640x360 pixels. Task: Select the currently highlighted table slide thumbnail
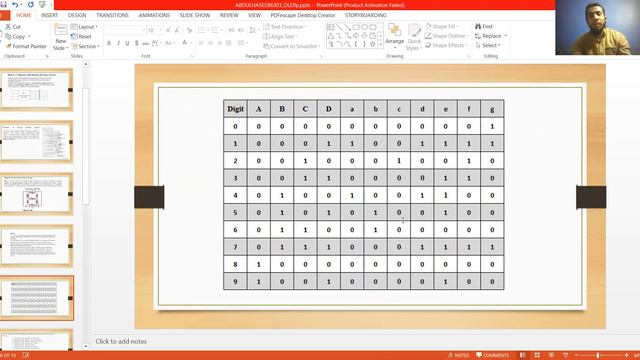click(37, 298)
